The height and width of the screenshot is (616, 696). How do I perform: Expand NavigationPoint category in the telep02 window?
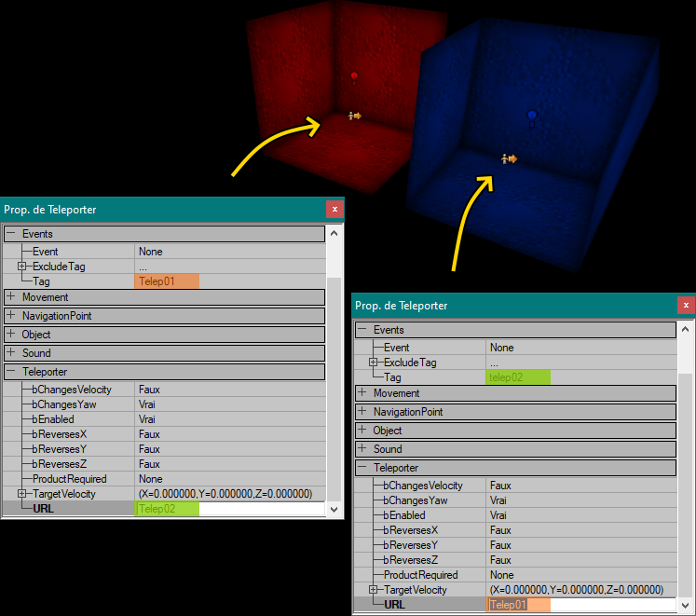click(x=362, y=412)
